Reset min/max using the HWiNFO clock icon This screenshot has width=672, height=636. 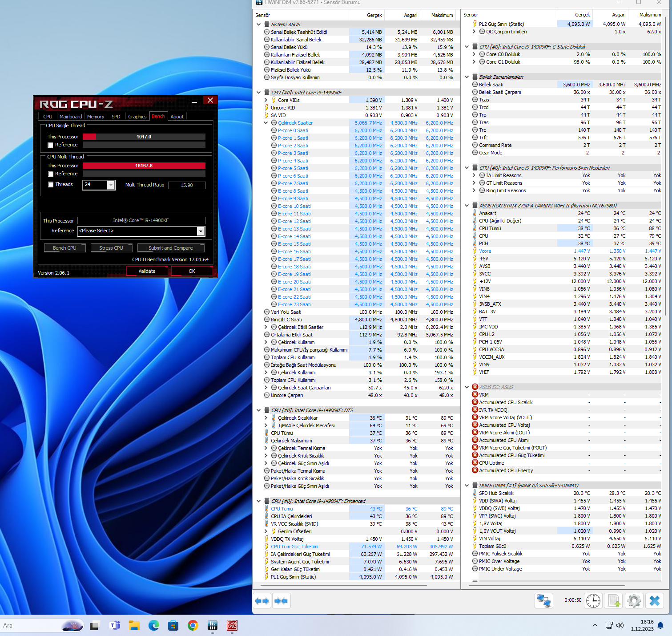pyautogui.click(x=593, y=600)
